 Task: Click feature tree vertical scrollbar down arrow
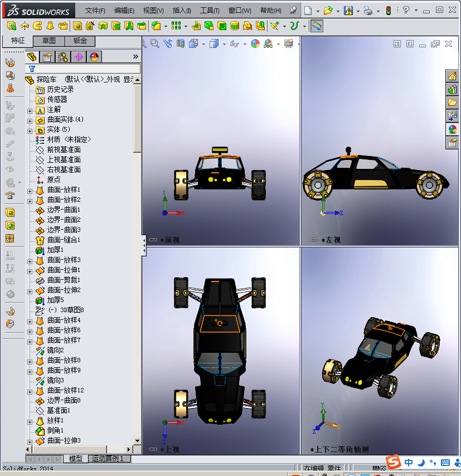coord(137,440)
